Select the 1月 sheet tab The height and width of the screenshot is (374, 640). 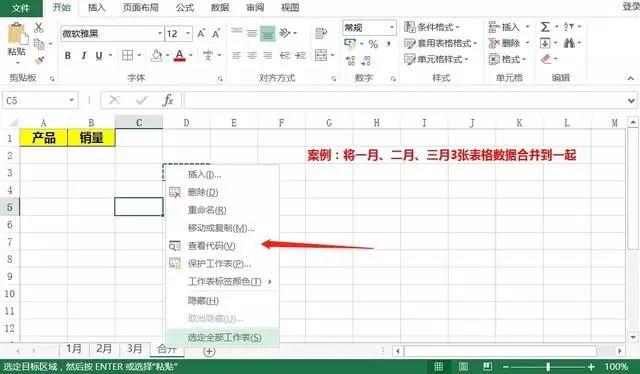point(74,349)
